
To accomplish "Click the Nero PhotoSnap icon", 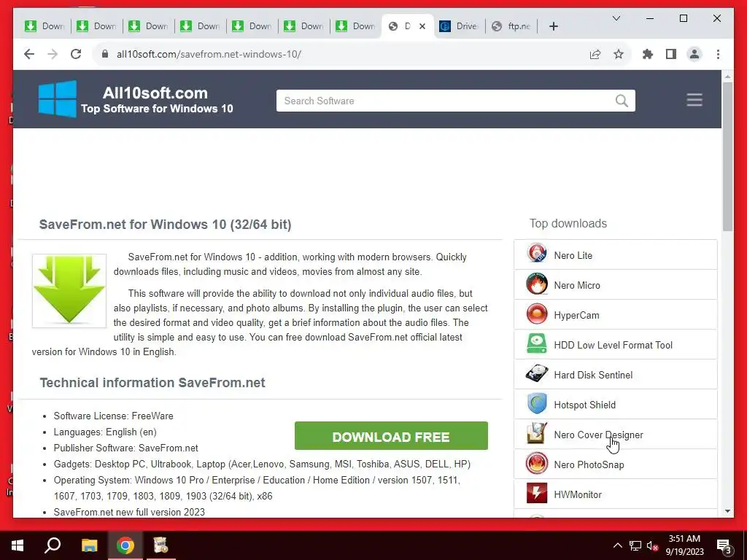I will 536,464.
